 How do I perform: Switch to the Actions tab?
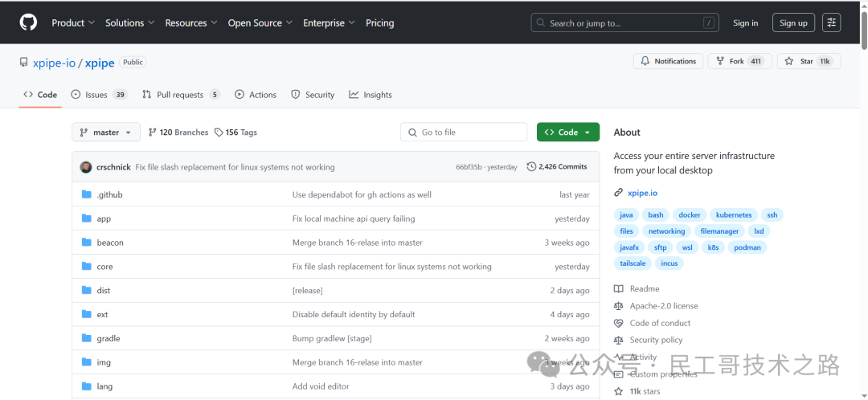256,95
